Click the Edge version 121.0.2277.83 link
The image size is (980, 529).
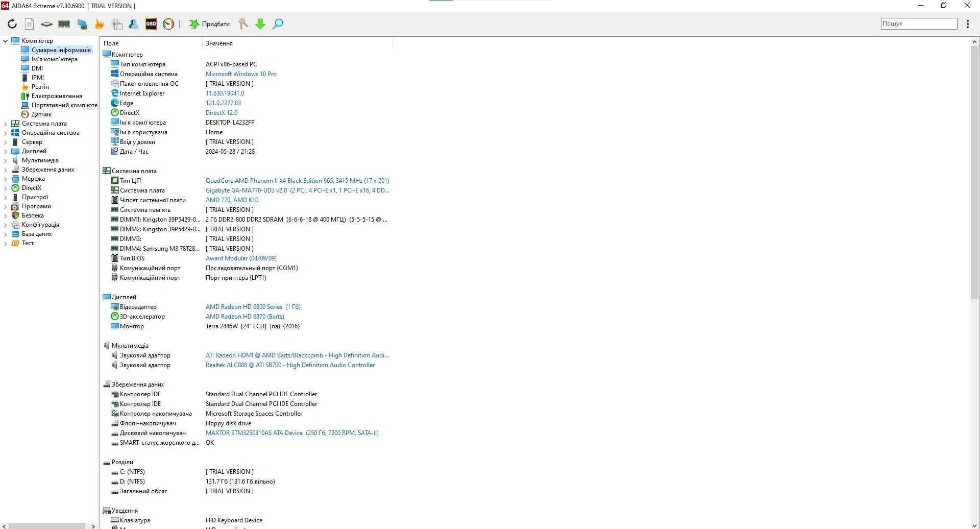click(x=223, y=103)
